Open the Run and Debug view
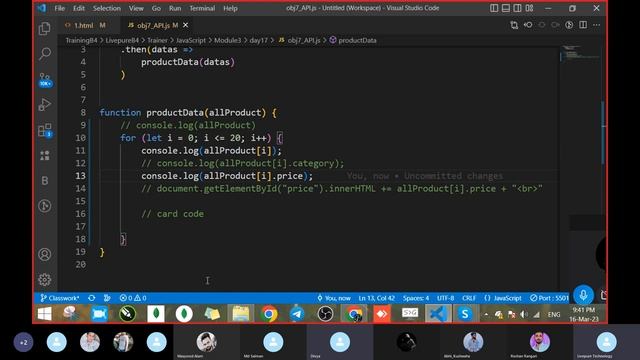Viewport: 640px width, 360px height. pos(44,104)
